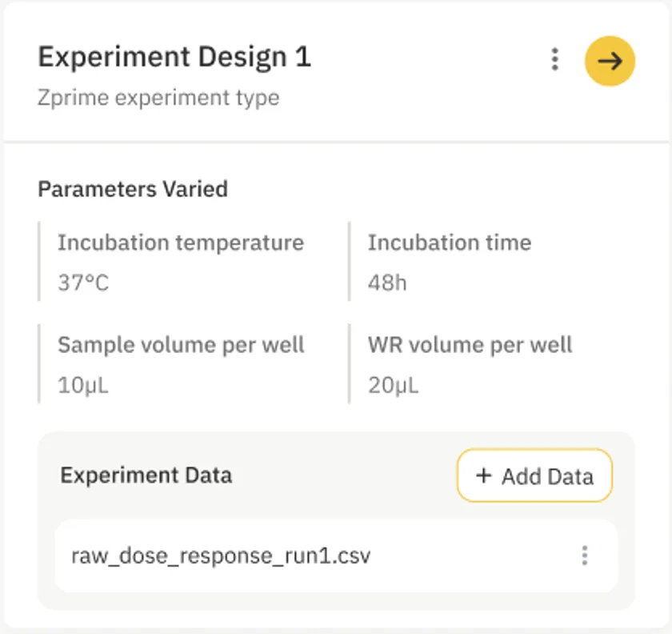Screen dimensions: 672x634
Task: Click the Add Data button label text
Action: click(548, 476)
